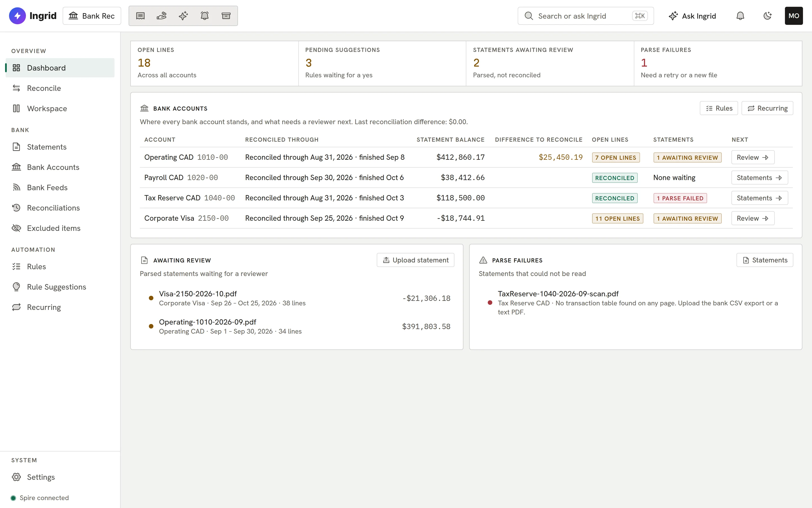The image size is (812, 508).
Task: Open the notifications bell in the header
Action: [x=740, y=16]
